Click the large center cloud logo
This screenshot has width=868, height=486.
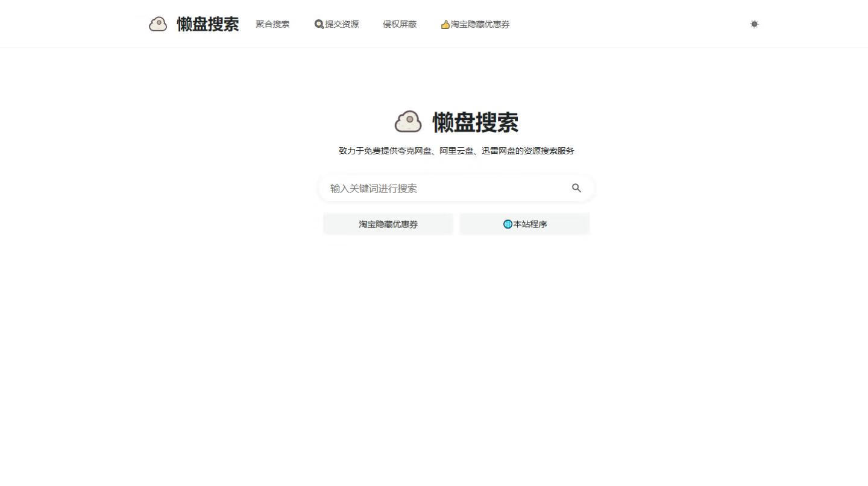(408, 122)
